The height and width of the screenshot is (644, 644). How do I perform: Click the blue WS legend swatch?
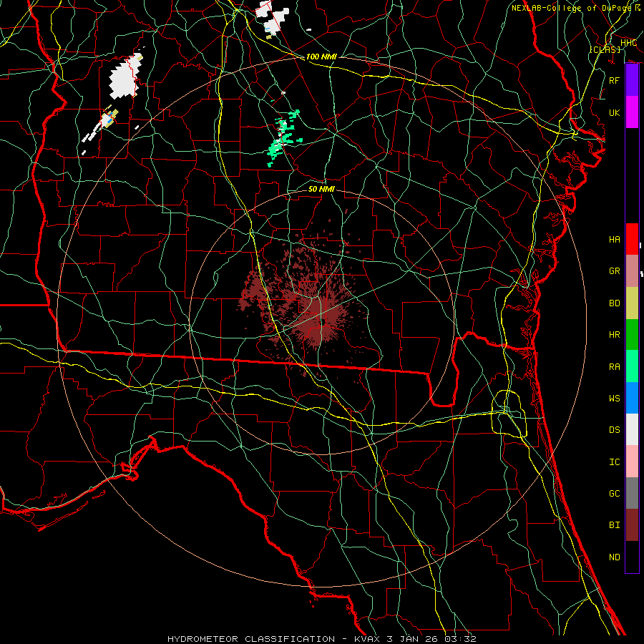pos(632,398)
